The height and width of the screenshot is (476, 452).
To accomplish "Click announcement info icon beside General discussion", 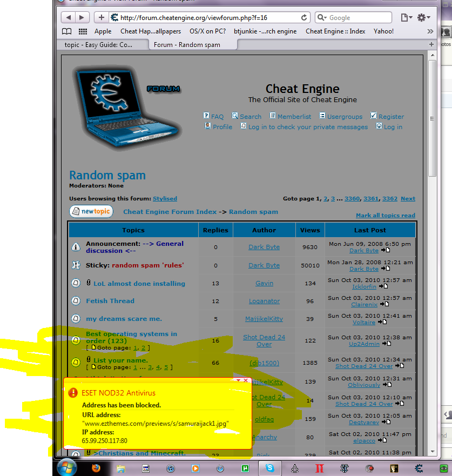I will [76, 247].
